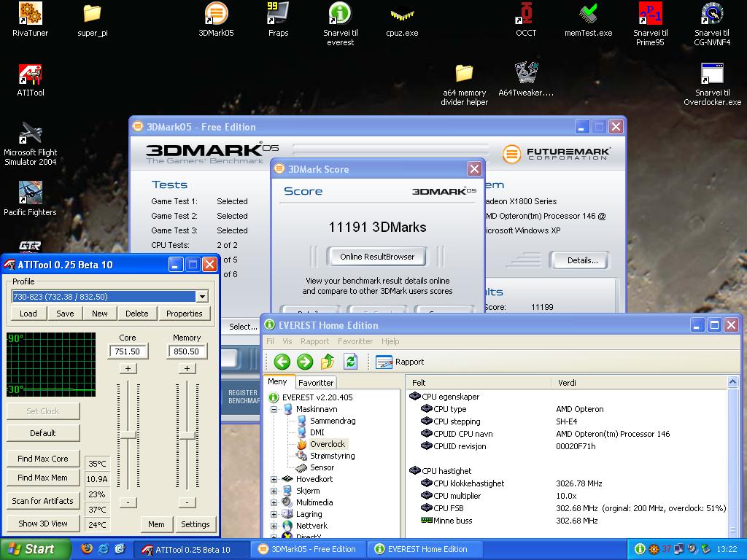This screenshot has height=560, width=747.
Task: Open the a64 memory divider helper folder
Action: 464,85
